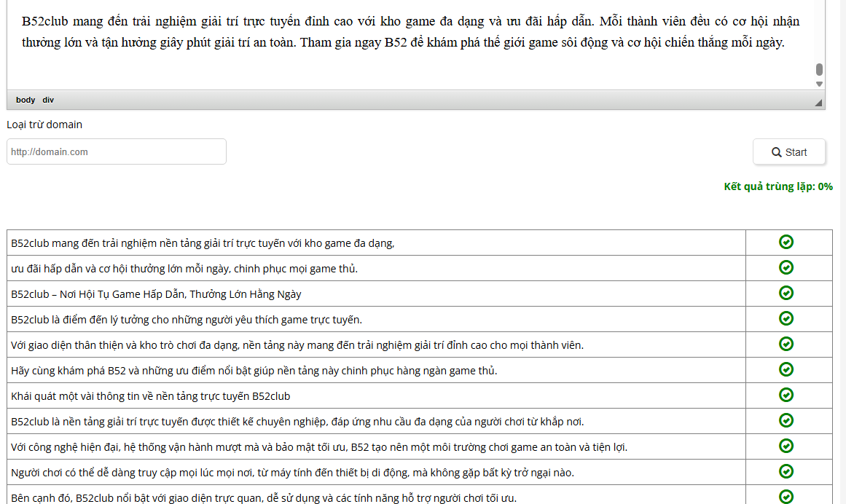The height and width of the screenshot is (504, 846).
Task: Click the Start search button
Action: click(789, 152)
